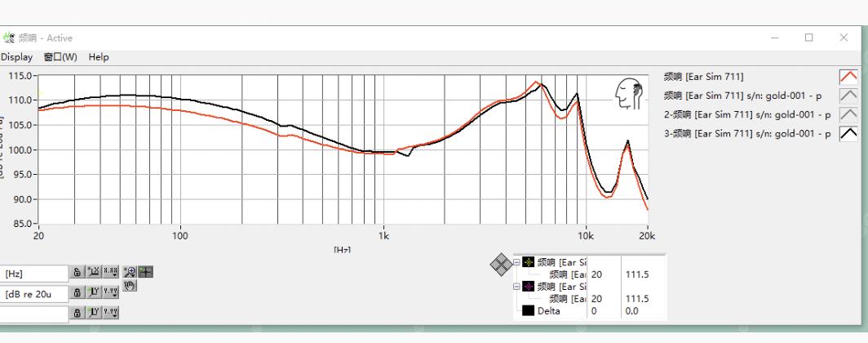Click the yellow cursor style icon

[529, 262]
